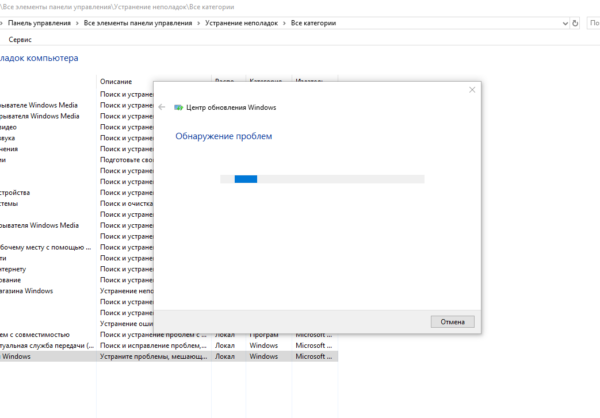
Task: Select the ывателе Windows Media row
Action: tap(77, 105)
